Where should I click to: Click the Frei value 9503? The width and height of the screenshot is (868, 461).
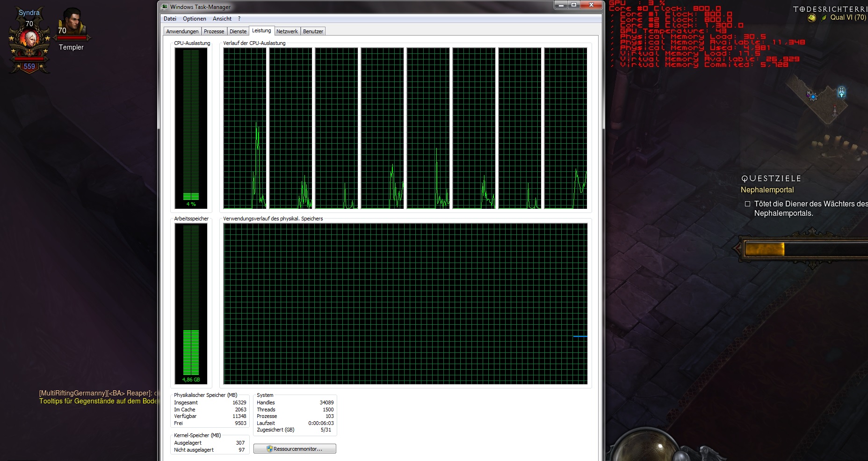[240, 423]
